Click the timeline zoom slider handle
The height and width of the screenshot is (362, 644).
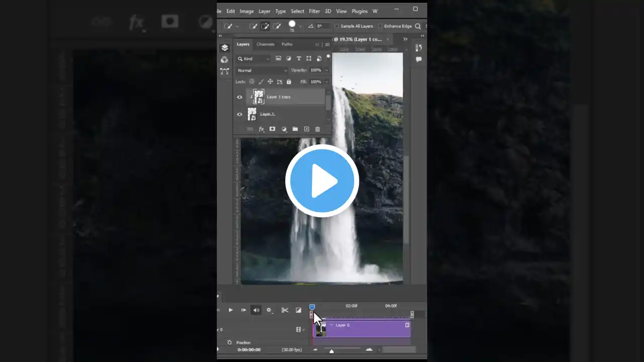(331, 351)
